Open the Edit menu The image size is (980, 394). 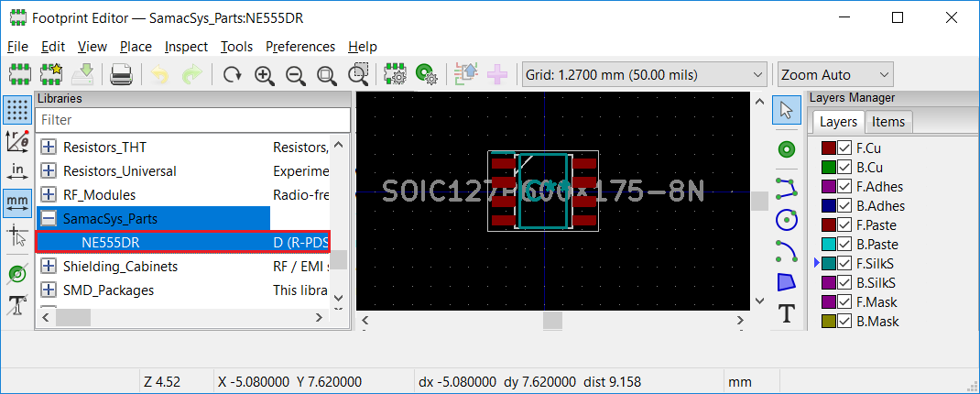pos(53,47)
